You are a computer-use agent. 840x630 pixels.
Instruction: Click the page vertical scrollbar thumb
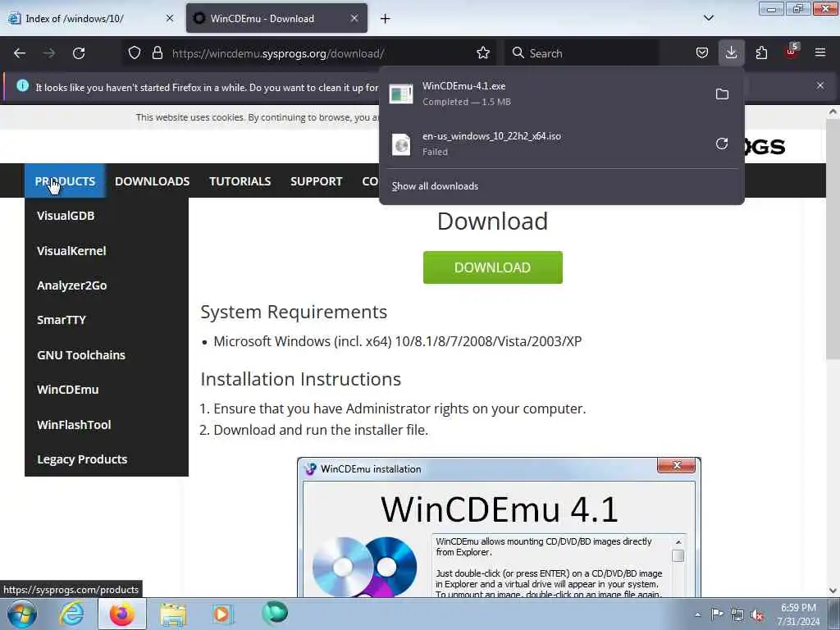(x=833, y=240)
